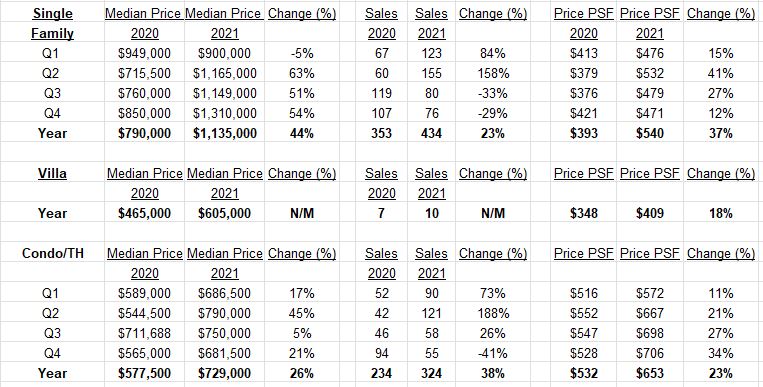
Task: Click the Single Family Q3 sales -33% cell
Action: 492,93
